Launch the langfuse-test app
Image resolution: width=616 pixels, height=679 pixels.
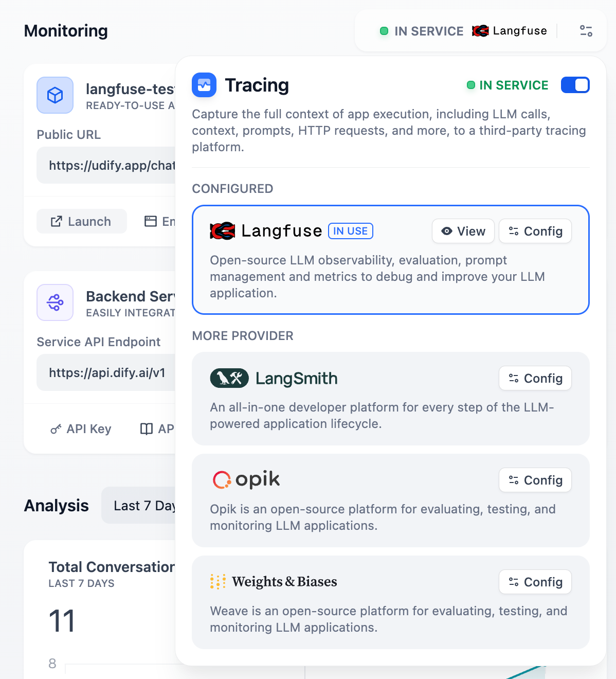tap(81, 221)
